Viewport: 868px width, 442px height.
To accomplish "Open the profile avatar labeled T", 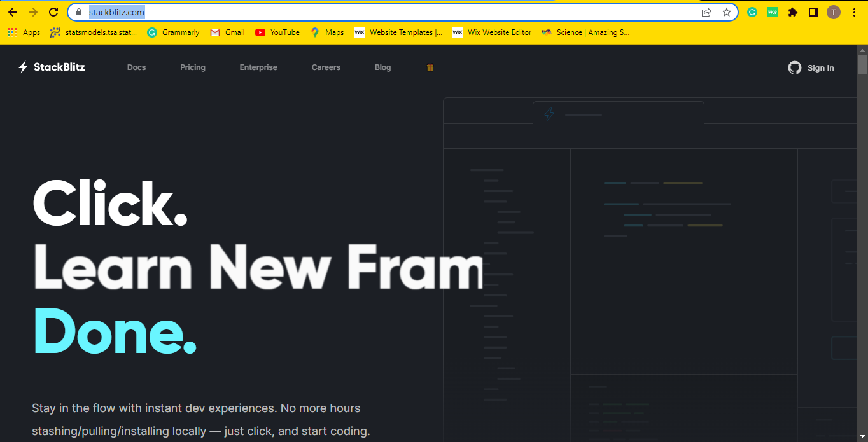I will click(834, 12).
